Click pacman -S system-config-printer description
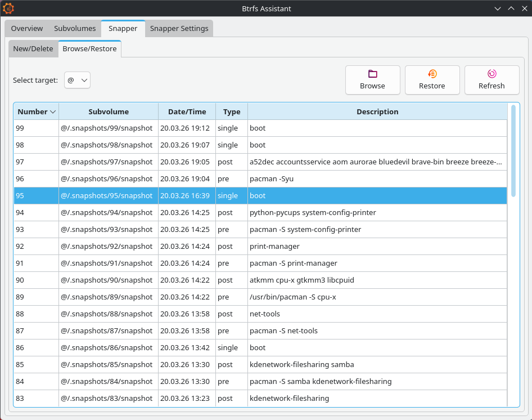532x420 pixels. tap(377, 229)
